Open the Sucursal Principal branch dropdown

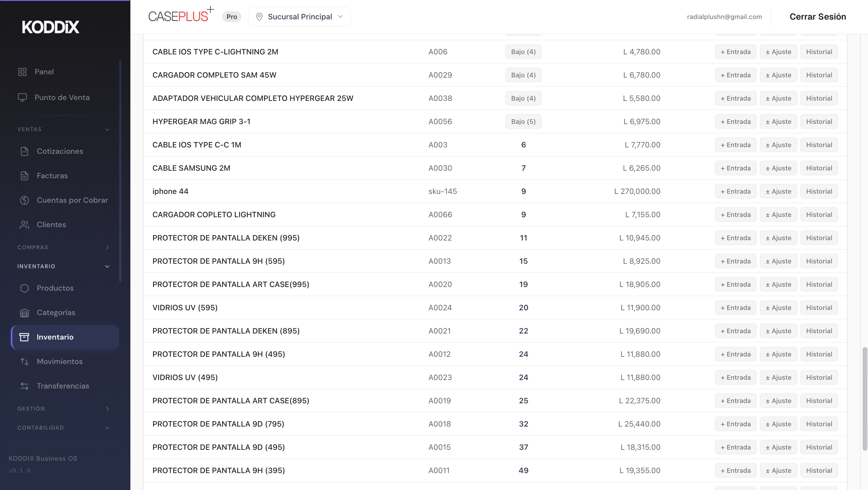pyautogui.click(x=300, y=17)
